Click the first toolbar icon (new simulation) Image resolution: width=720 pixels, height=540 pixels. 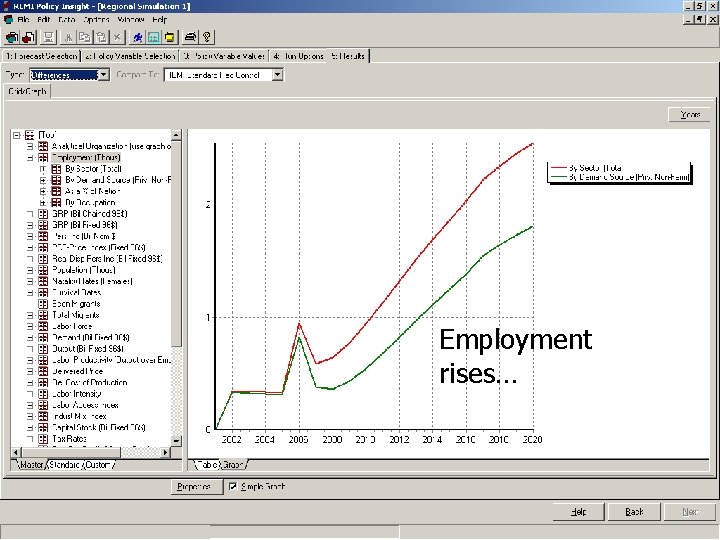pos(12,37)
